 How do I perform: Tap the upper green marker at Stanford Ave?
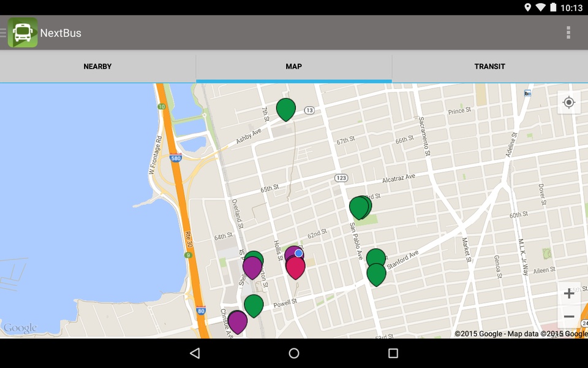[x=375, y=256]
